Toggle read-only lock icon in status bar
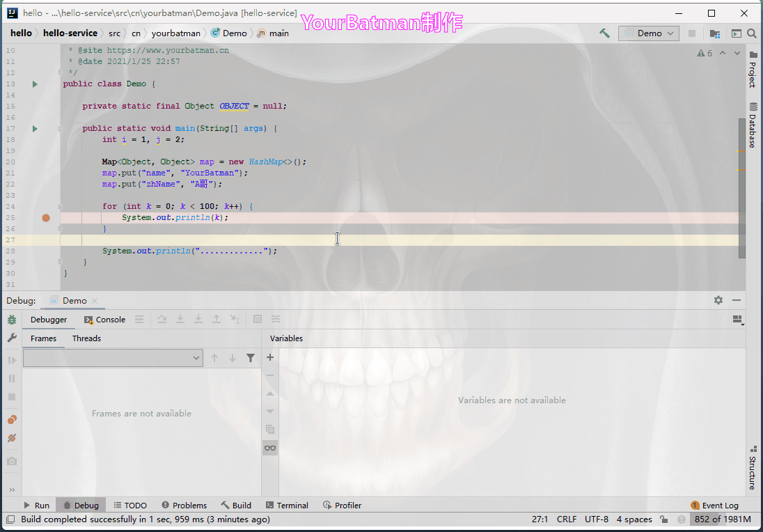This screenshot has height=532, width=763. tap(663, 519)
